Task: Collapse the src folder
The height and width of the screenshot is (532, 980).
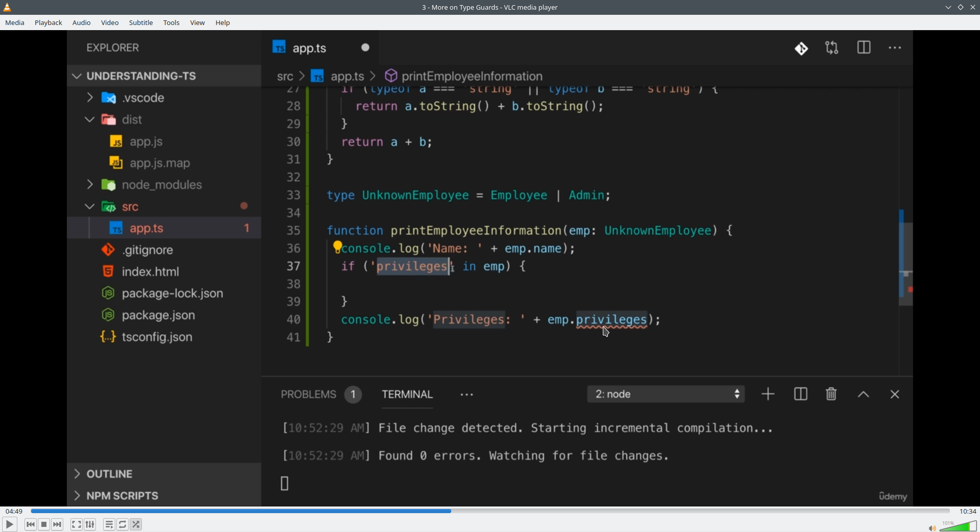Action: [x=164, y=207]
